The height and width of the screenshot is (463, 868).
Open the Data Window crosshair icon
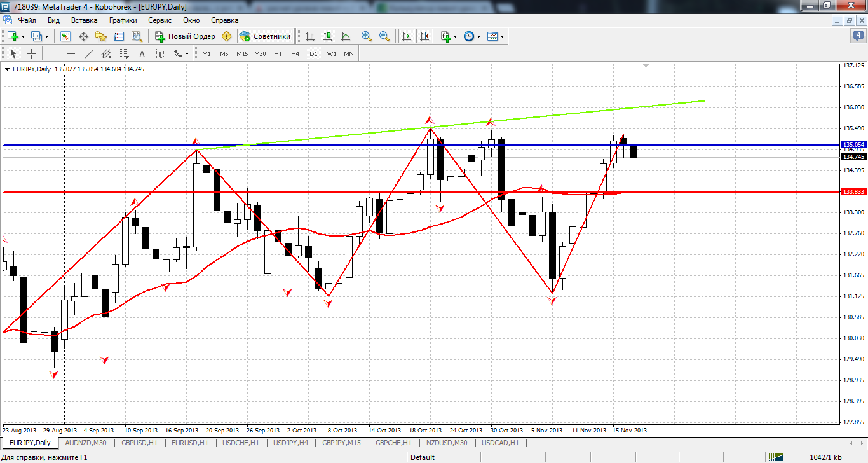coord(83,36)
